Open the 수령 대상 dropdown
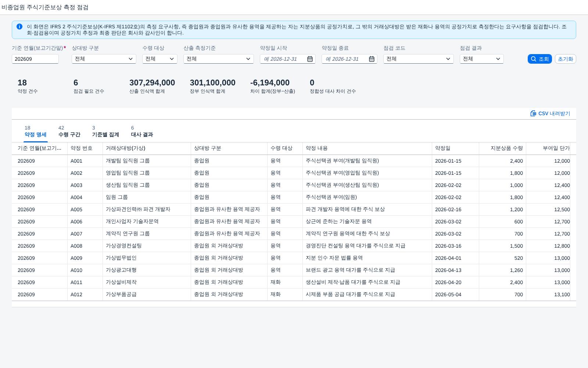588x368 pixels. pos(160,59)
